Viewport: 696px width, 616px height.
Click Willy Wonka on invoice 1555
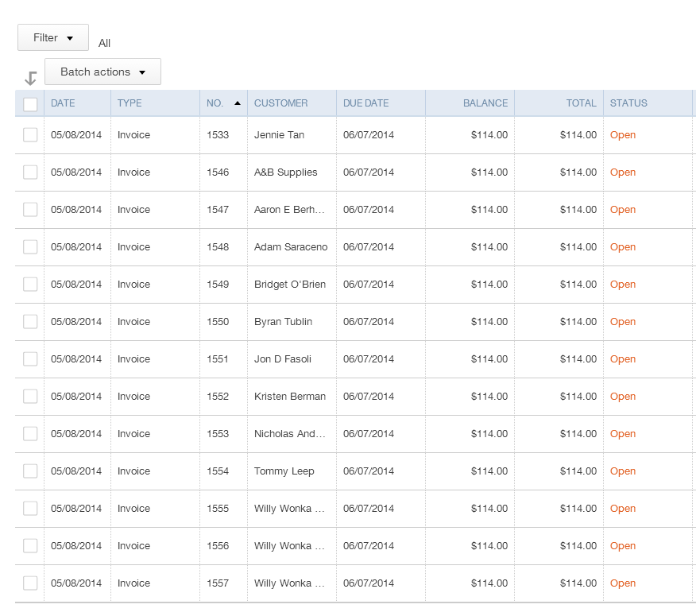click(x=289, y=508)
